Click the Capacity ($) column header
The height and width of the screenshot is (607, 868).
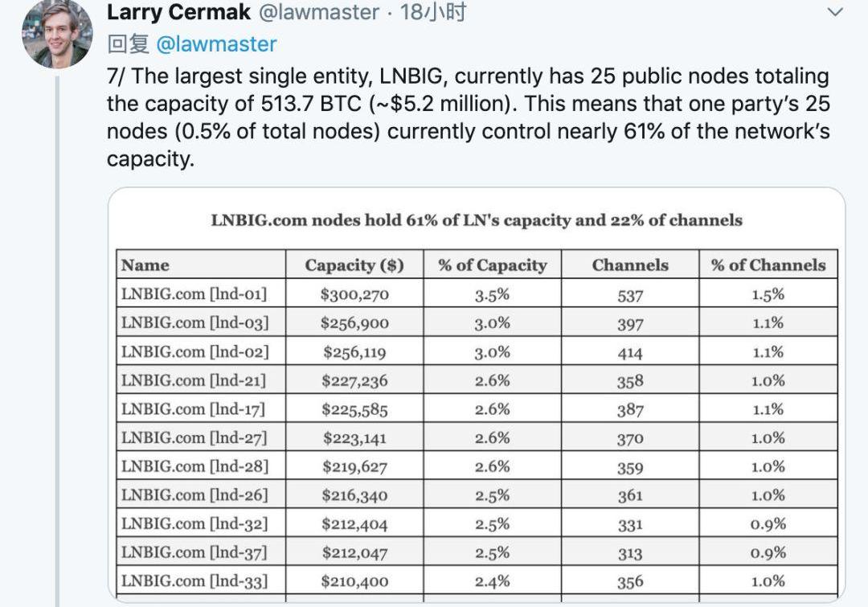[x=354, y=265]
